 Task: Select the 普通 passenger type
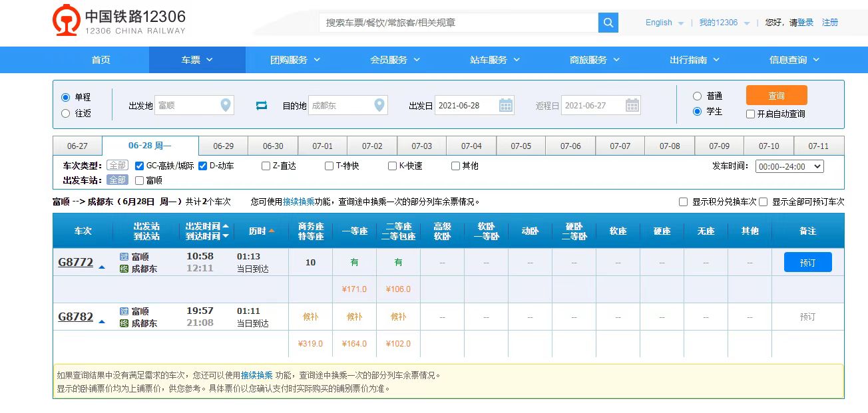(x=697, y=96)
